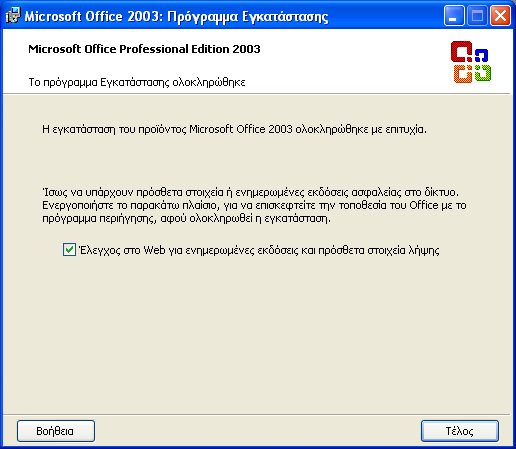Click the setup installer icon in title bar
The image size is (516, 449).
click(13, 16)
